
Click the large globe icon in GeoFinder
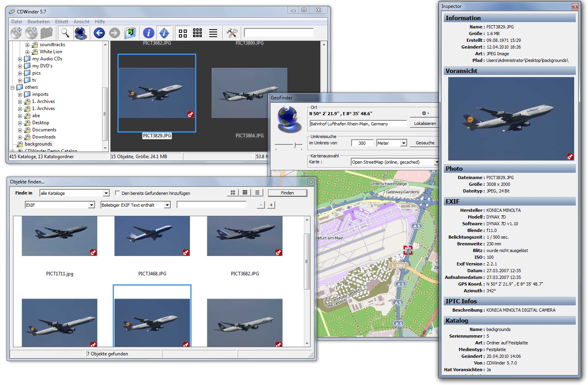pyautogui.click(x=289, y=119)
